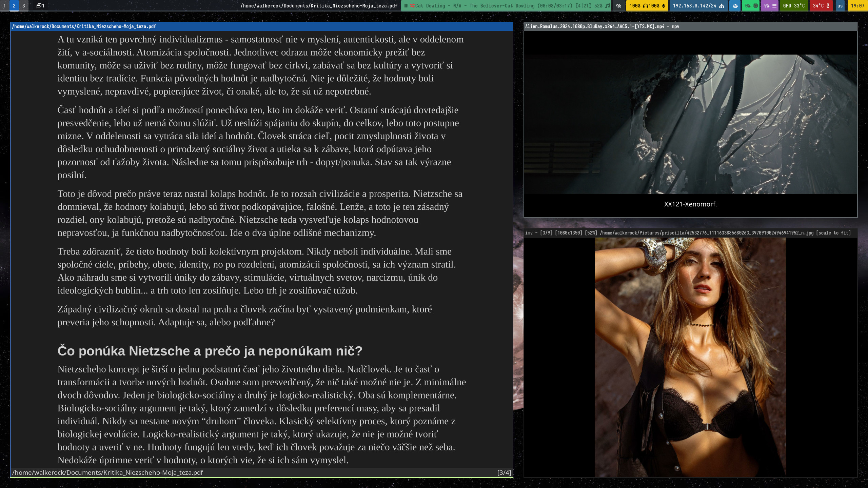Click the thermometer temperature icon

coord(828,6)
